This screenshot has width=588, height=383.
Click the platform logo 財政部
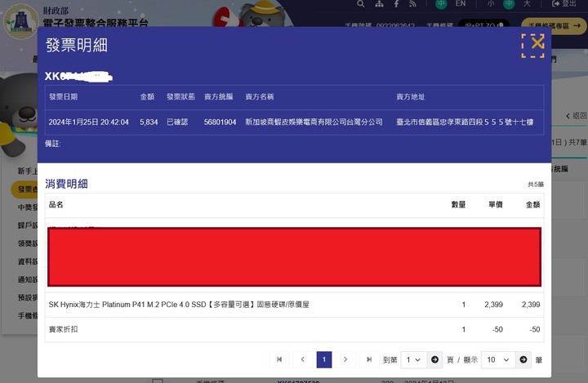[21, 21]
